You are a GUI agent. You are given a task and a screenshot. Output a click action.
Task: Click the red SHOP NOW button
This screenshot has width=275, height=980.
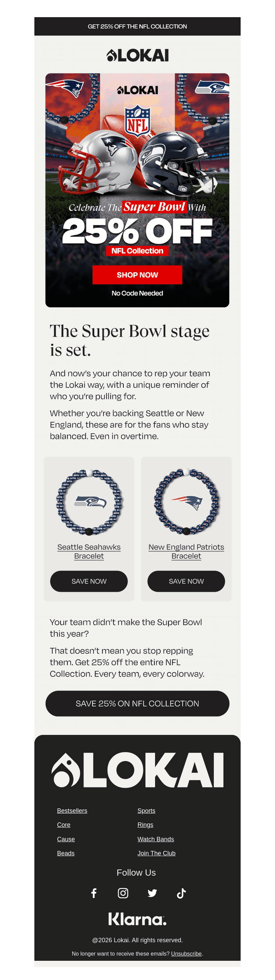(137, 275)
